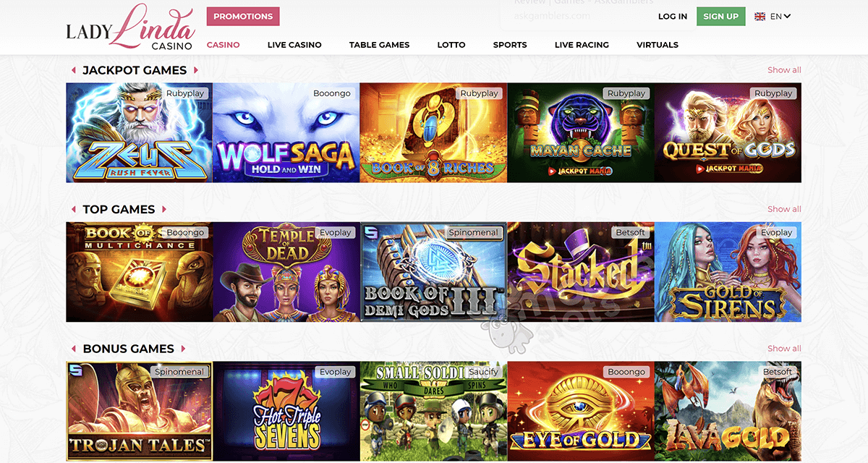Switch to Table Games section
868x463 pixels.
pos(379,45)
